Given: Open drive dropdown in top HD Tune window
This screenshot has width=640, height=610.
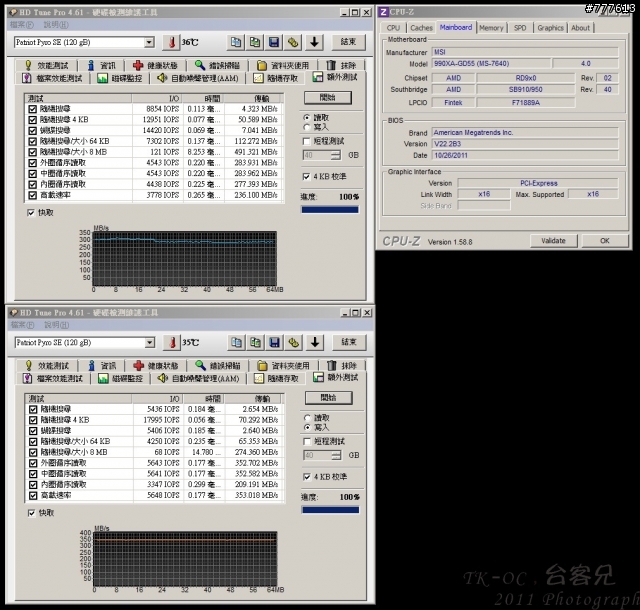Looking at the screenshot, I should [149, 42].
